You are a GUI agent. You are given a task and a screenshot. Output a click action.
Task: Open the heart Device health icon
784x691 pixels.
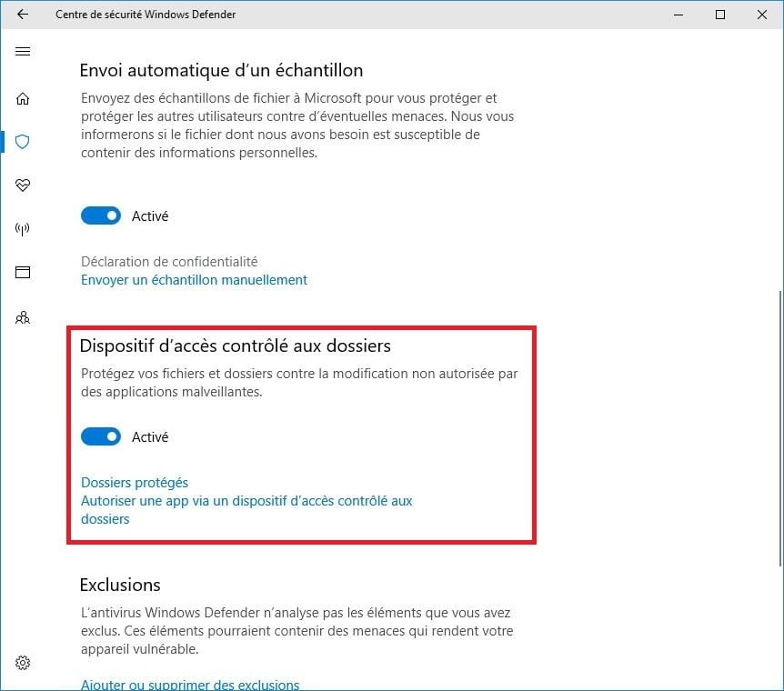point(23,185)
